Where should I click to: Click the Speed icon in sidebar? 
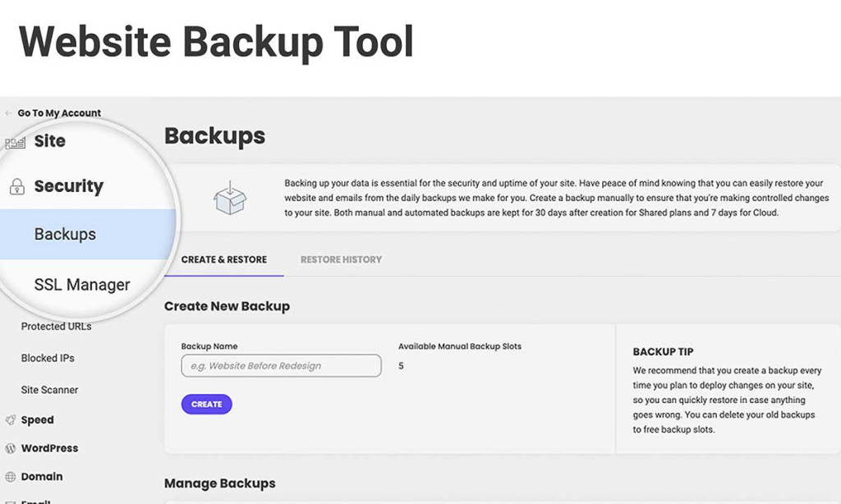[11, 420]
